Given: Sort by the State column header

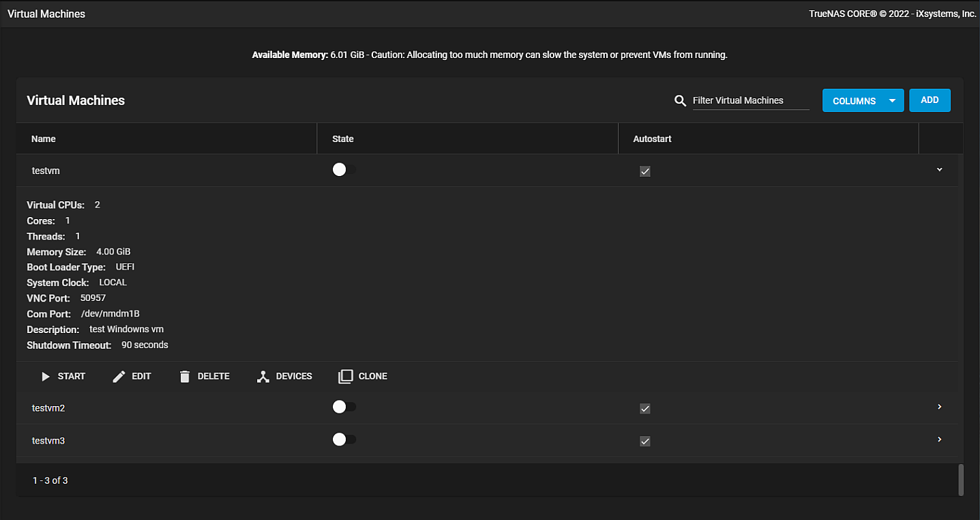Looking at the screenshot, I should pyautogui.click(x=342, y=139).
